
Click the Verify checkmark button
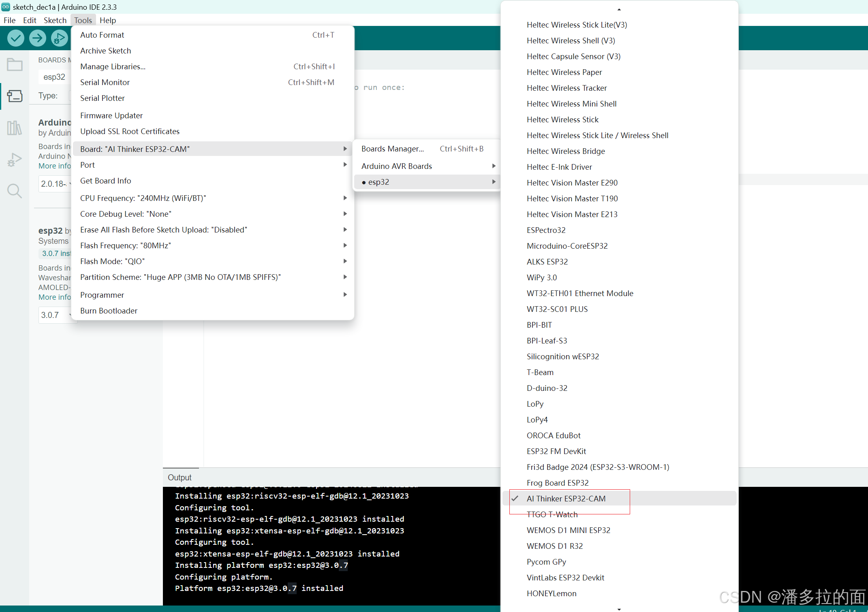pos(15,38)
